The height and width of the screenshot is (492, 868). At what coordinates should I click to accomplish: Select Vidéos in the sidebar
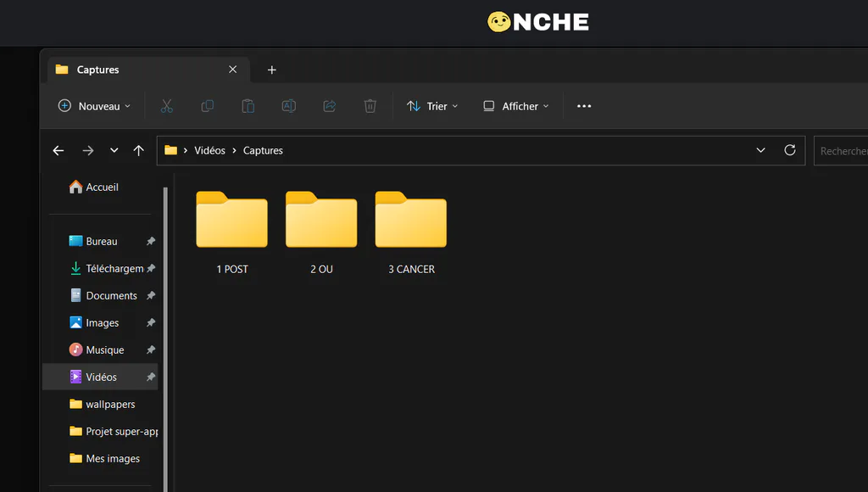point(102,377)
